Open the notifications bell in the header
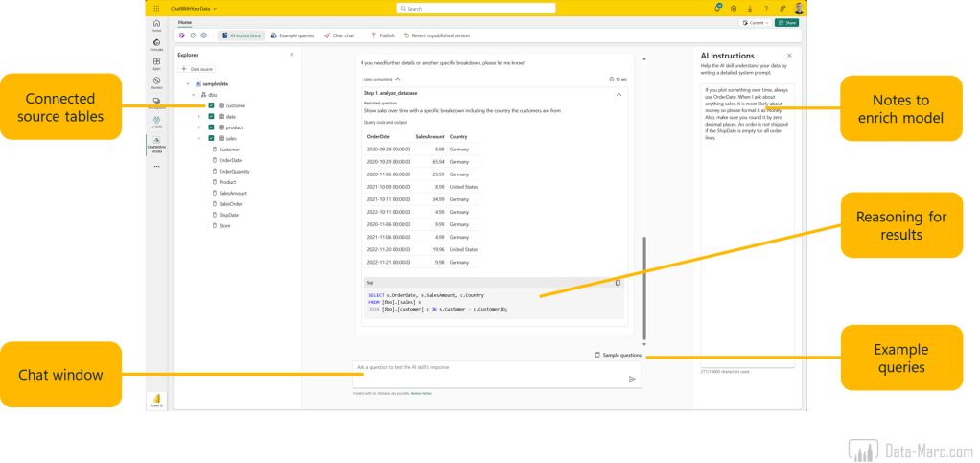The height and width of the screenshot is (463, 980). (717, 8)
